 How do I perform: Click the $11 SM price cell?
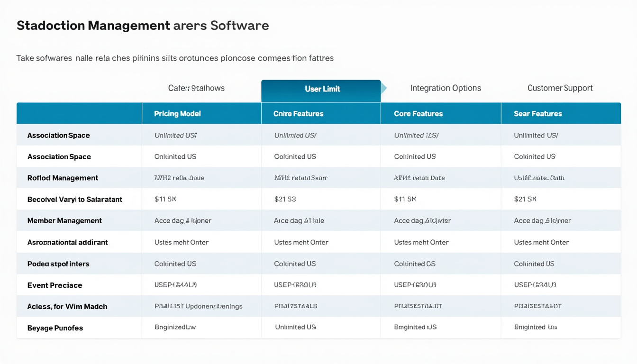pyautogui.click(x=405, y=200)
